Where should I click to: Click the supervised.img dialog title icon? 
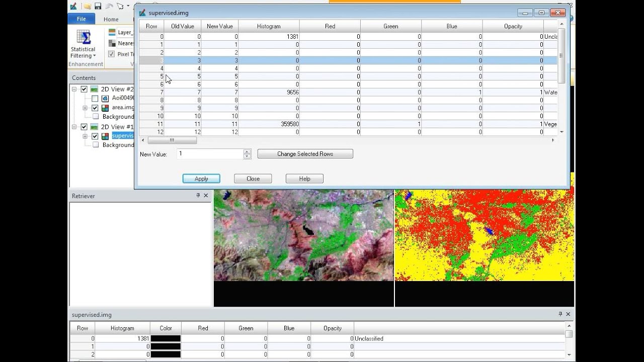[142, 13]
